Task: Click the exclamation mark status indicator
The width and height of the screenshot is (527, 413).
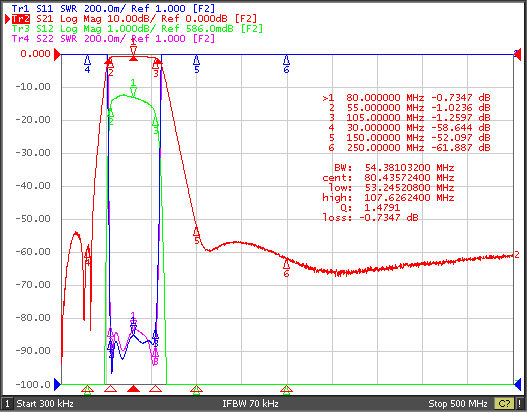Action: tap(520, 404)
